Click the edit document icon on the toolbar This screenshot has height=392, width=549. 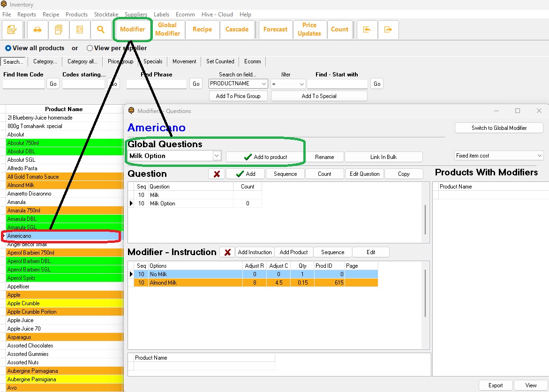[x=13, y=30]
